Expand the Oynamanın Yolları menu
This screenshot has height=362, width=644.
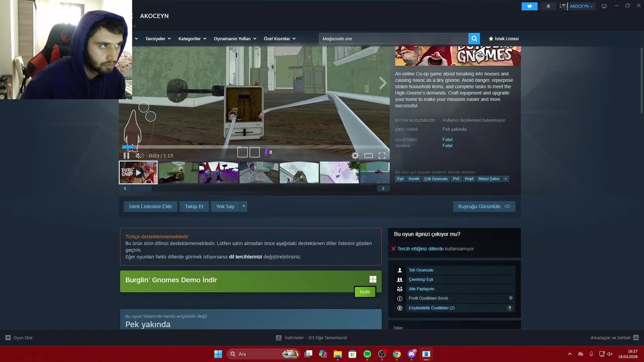(x=235, y=39)
